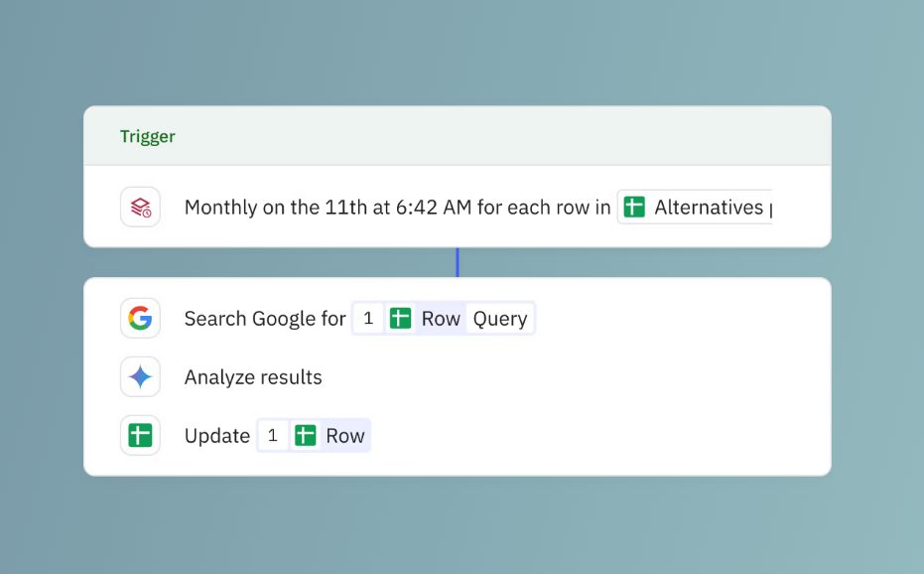The width and height of the screenshot is (924, 574).
Task: Select the Query token
Action: click(500, 319)
